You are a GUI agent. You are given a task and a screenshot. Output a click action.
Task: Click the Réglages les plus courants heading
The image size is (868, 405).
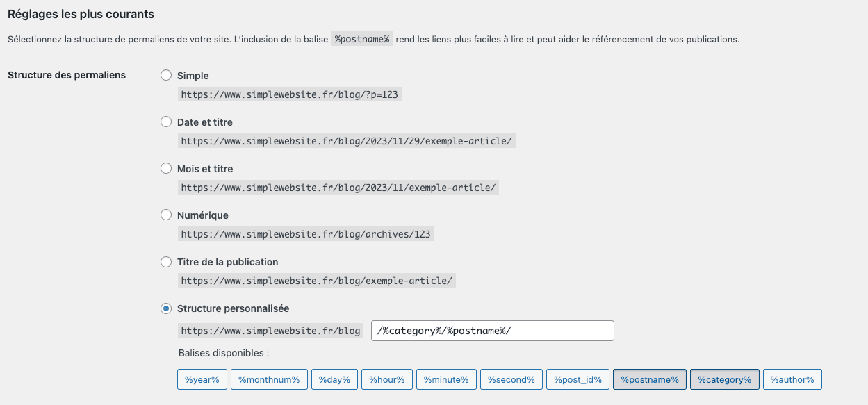pos(81,14)
